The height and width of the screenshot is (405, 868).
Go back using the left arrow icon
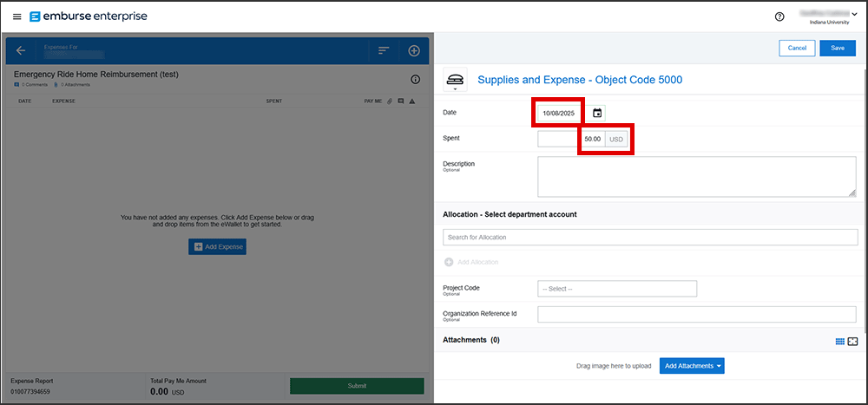click(21, 50)
